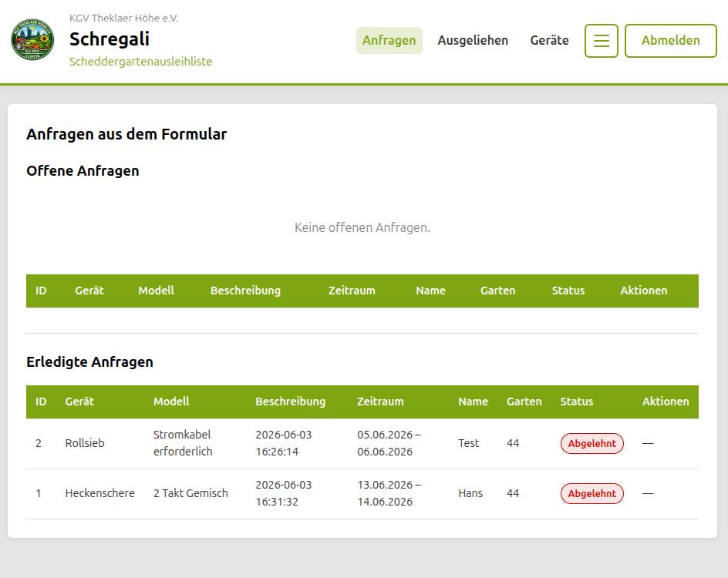Screen dimensions: 728x578
Task: Click garden number 44 in Hans row
Action: point(513,493)
